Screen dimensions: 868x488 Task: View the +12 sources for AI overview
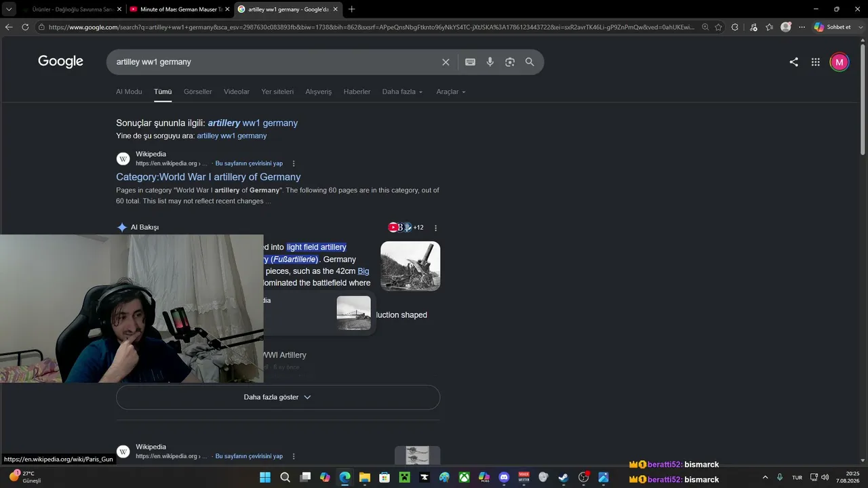point(406,228)
